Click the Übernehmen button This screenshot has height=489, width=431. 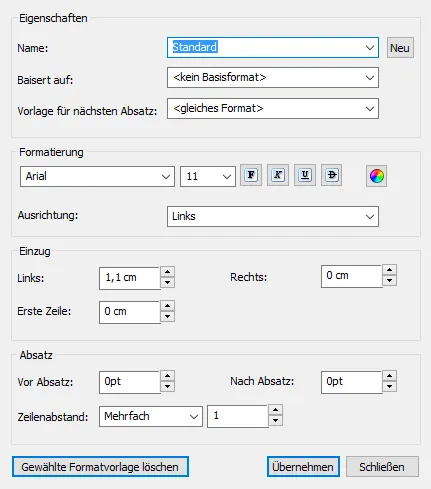click(x=303, y=467)
